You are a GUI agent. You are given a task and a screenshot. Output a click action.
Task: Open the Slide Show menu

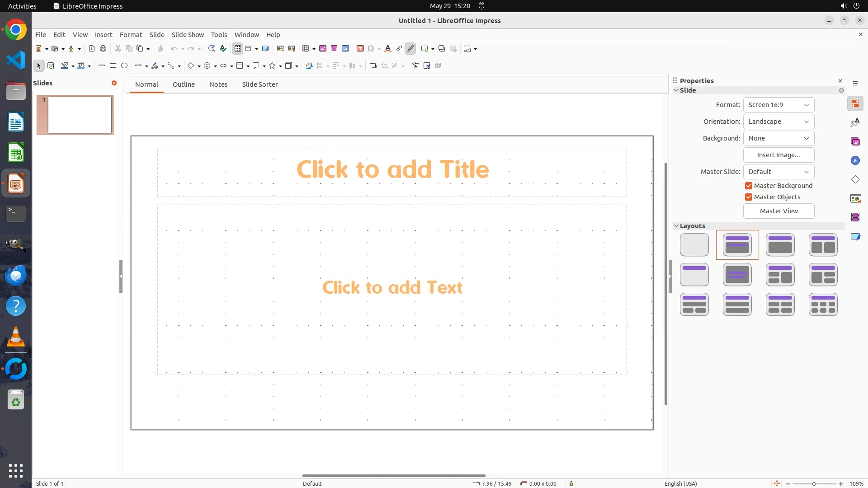[x=188, y=35]
